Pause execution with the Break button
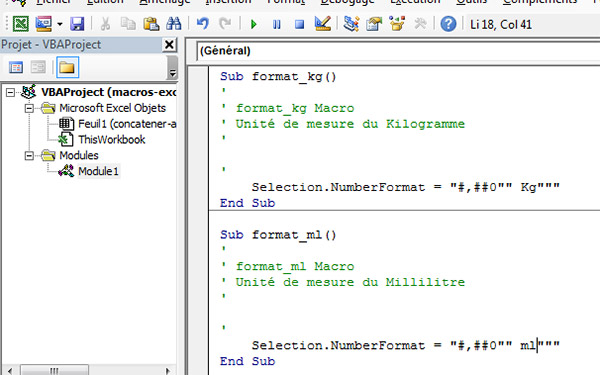Image resolution: width=600 pixels, height=375 pixels. [x=277, y=24]
